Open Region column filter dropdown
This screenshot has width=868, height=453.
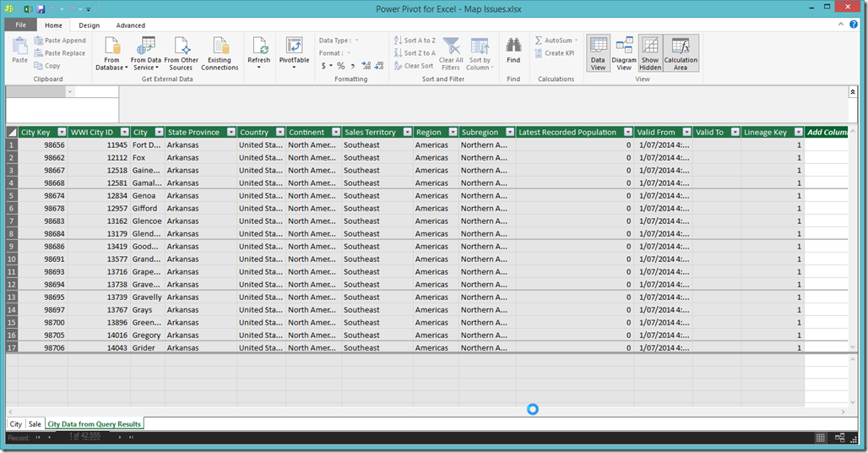coord(453,132)
